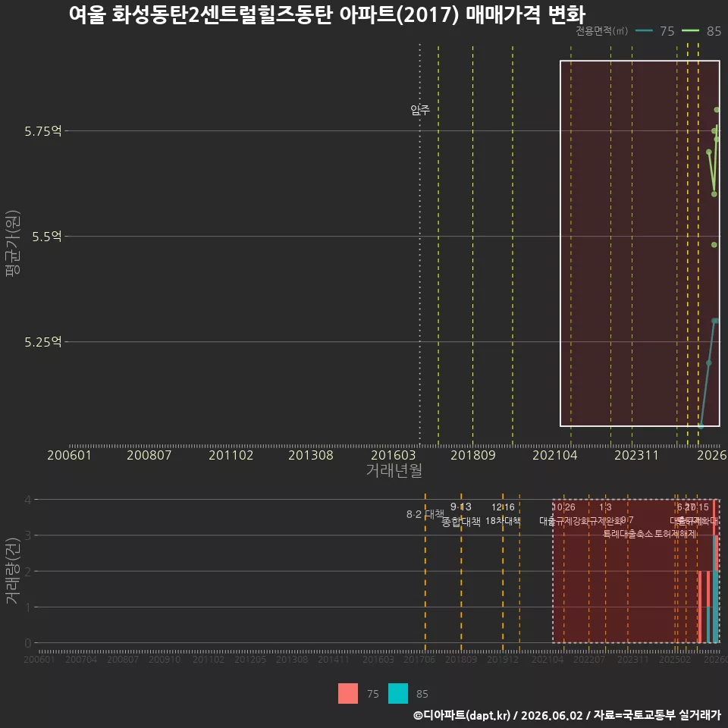Image resolution: width=728 pixels, height=728 pixels.
Task: Click 201205 on the volume chart x-axis
Action: 249,659
